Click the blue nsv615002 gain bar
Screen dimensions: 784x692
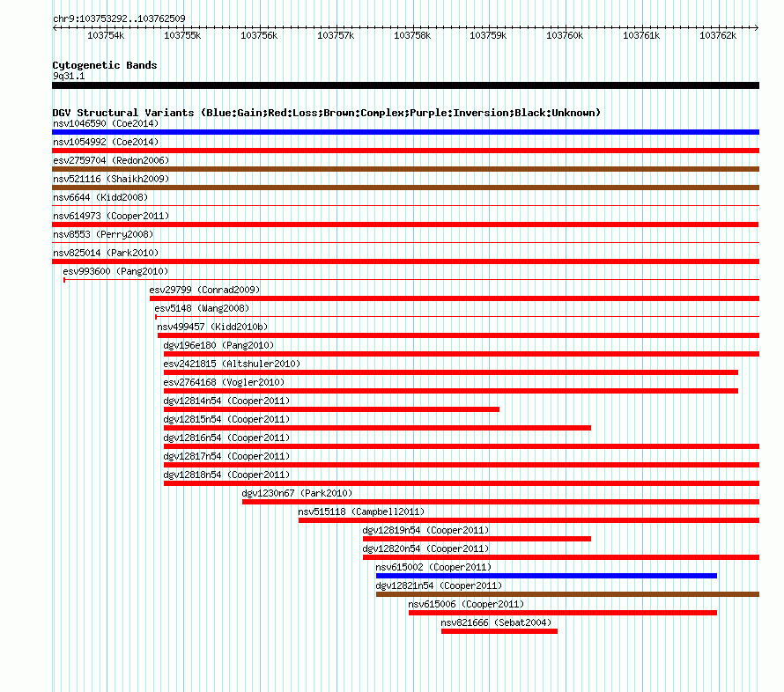[x=546, y=576]
